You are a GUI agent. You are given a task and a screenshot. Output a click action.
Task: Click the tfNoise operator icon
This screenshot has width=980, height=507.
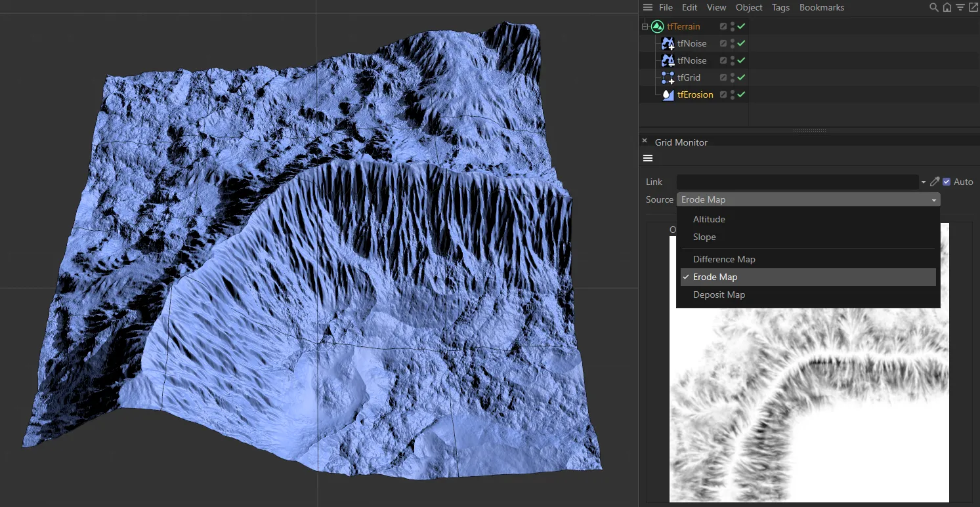[x=669, y=43]
